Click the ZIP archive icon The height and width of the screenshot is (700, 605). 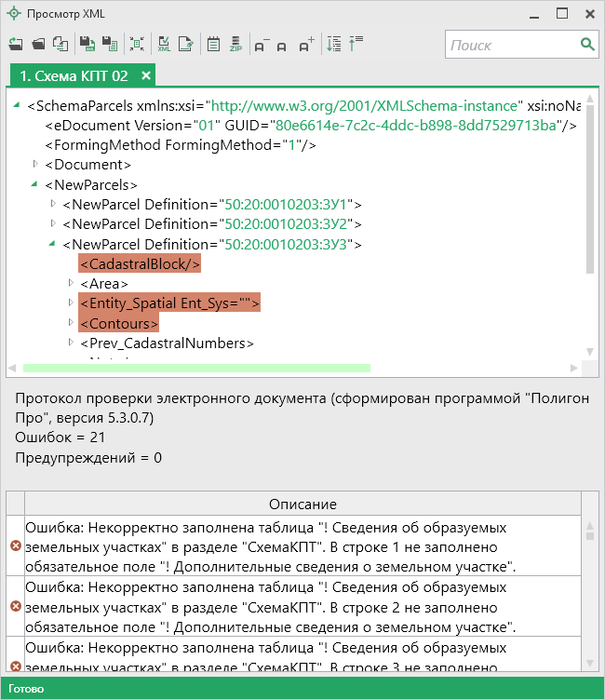tap(236, 44)
